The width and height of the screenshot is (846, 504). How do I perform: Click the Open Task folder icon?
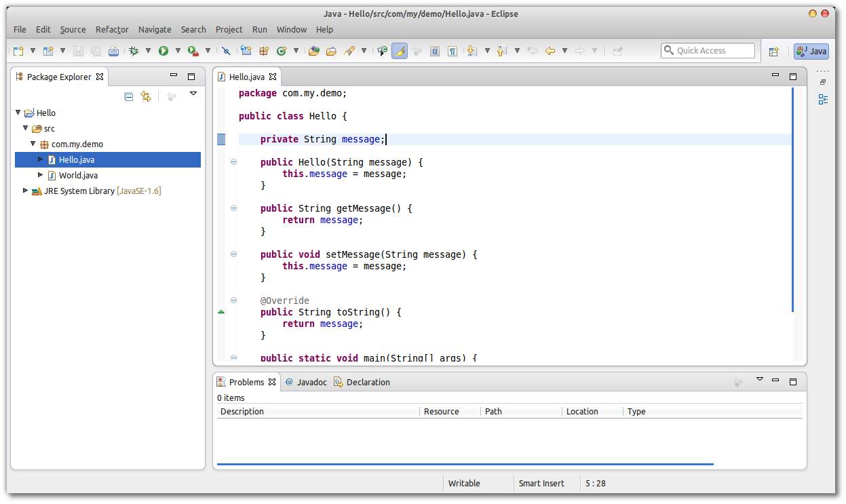point(332,51)
